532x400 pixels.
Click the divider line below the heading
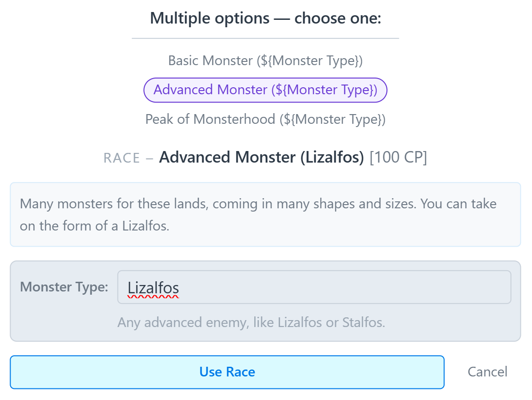tap(265, 38)
